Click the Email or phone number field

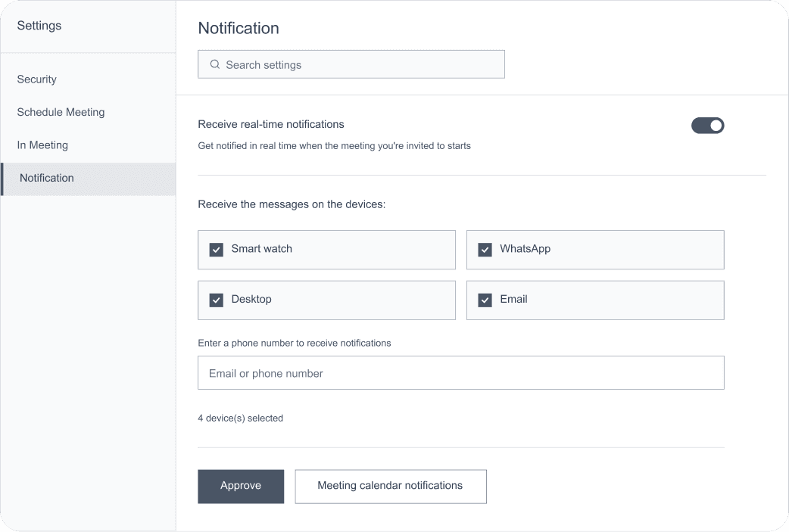(x=461, y=372)
